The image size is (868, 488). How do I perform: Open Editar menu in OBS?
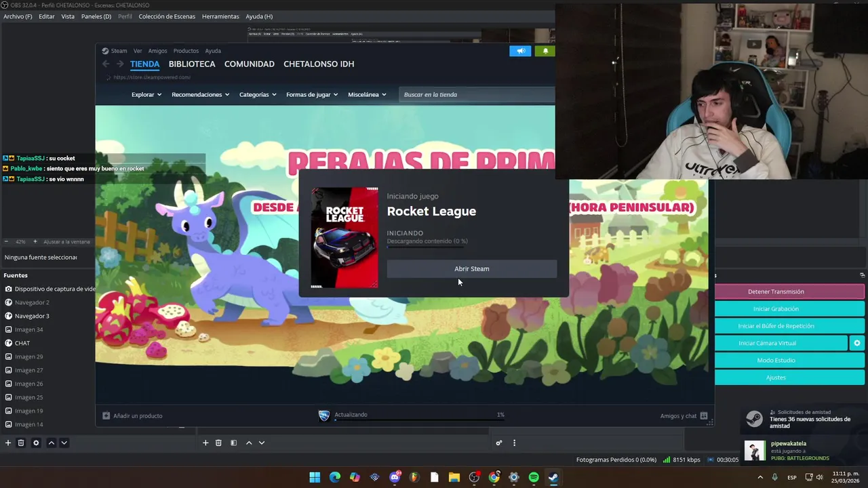tap(47, 16)
